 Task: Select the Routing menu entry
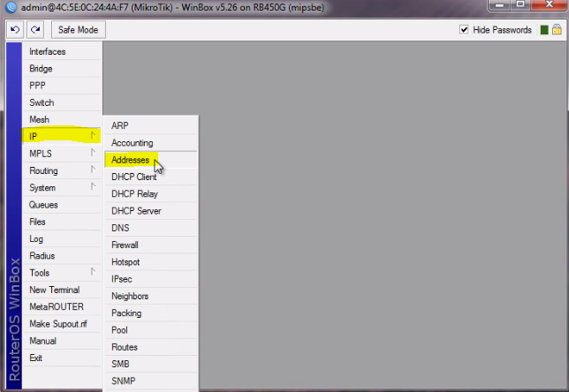[62, 170]
